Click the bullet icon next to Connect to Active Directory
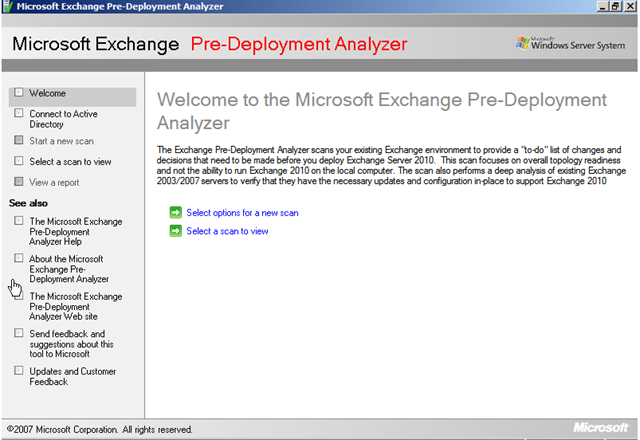Screen dimensions: 640x440 click(19, 113)
